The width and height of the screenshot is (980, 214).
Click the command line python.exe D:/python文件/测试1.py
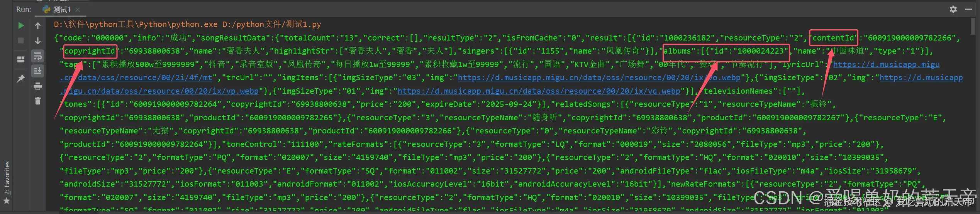[x=187, y=24]
